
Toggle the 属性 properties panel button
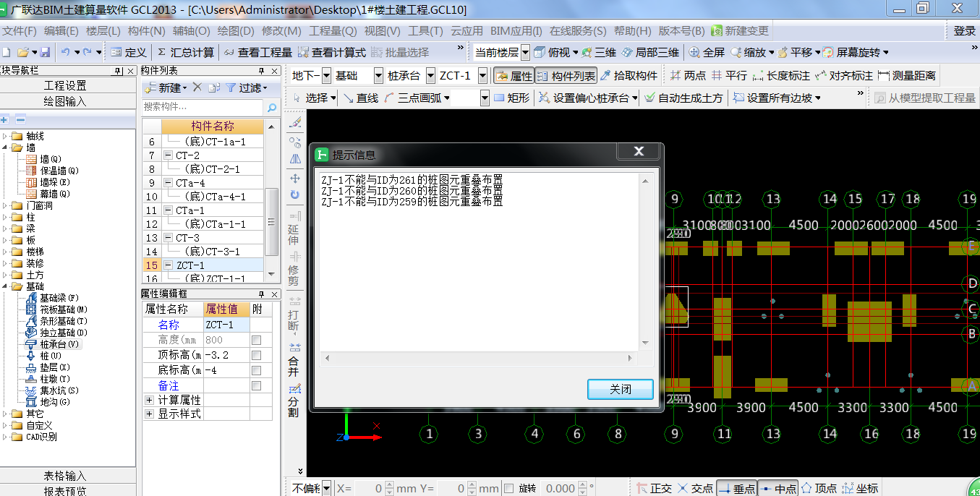[x=514, y=76]
